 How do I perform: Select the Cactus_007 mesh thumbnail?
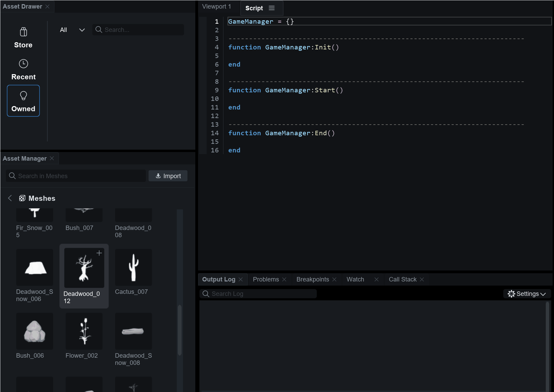coord(134,267)
